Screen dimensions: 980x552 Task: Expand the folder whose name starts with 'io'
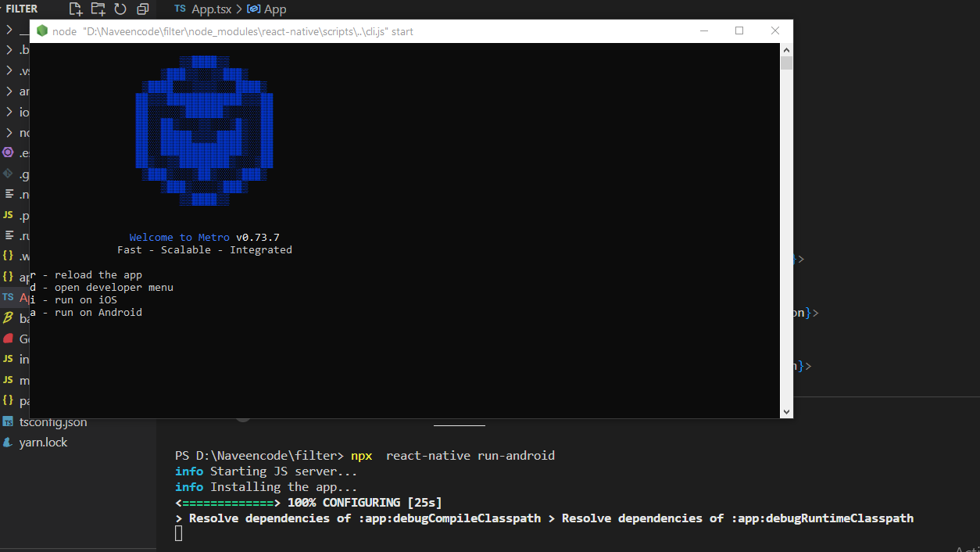pos(9,112)
